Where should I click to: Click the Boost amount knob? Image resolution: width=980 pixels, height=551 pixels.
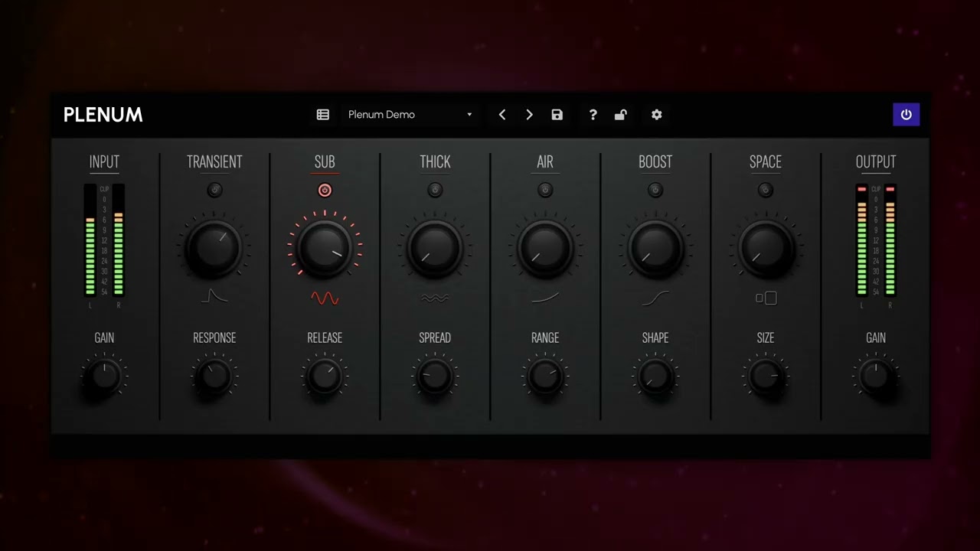pyautogui.click(x=655, y=248)
